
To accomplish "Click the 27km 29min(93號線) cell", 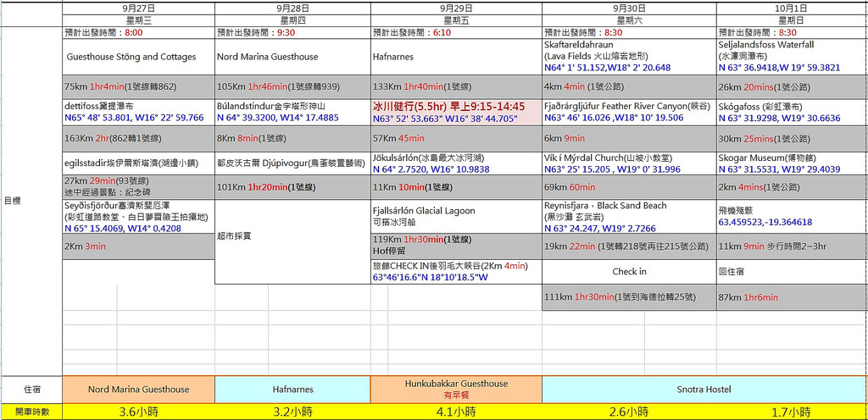I will tap(138, 187).
